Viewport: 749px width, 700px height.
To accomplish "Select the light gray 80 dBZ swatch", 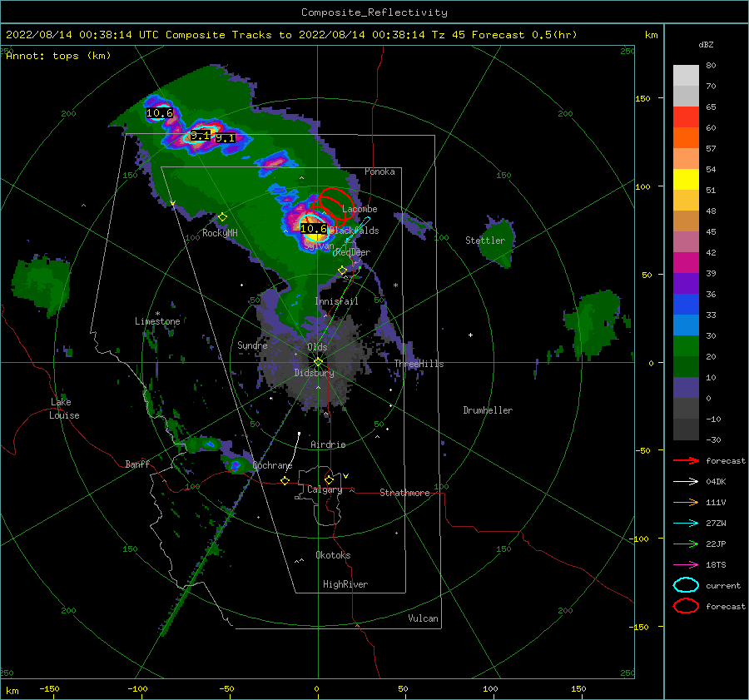I will tap(686, 75).
